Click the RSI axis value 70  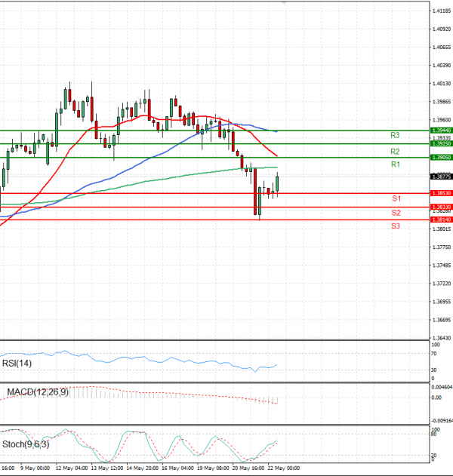pos(433,354)
